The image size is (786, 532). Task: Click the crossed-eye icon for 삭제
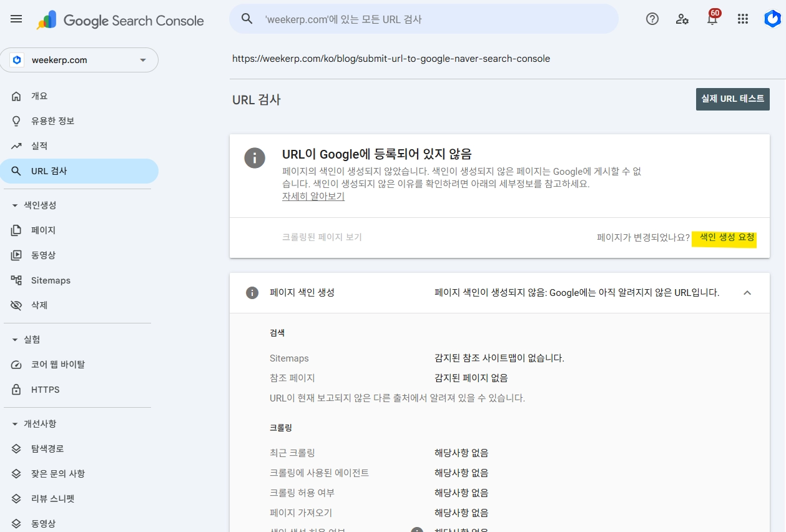tap(16, 305)
